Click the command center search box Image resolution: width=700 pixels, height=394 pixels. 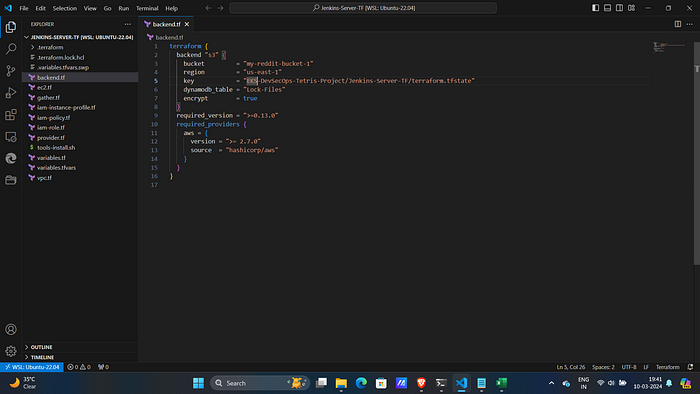[363, 8]
